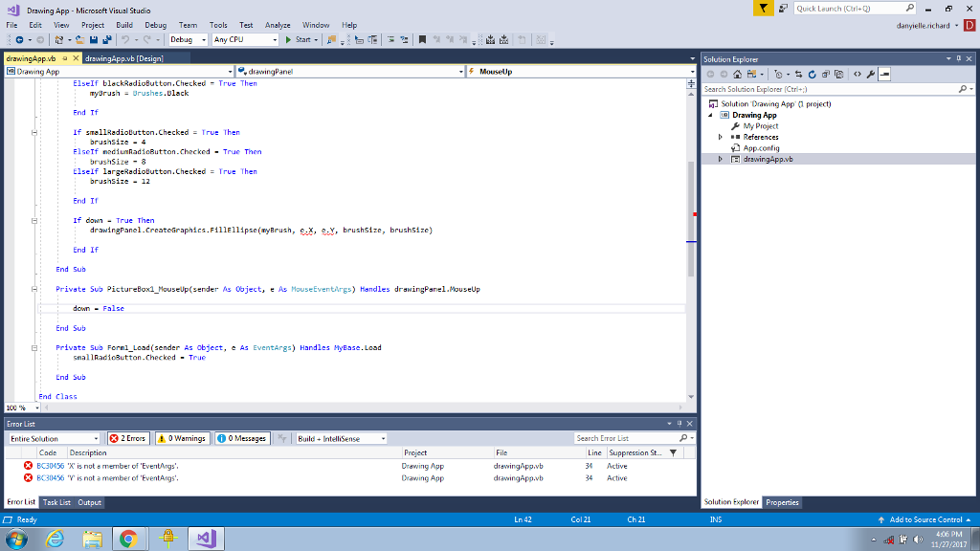Click the Quick Launch search box
This screenshot has width=980, height=551.
click(x=847, y=8)
